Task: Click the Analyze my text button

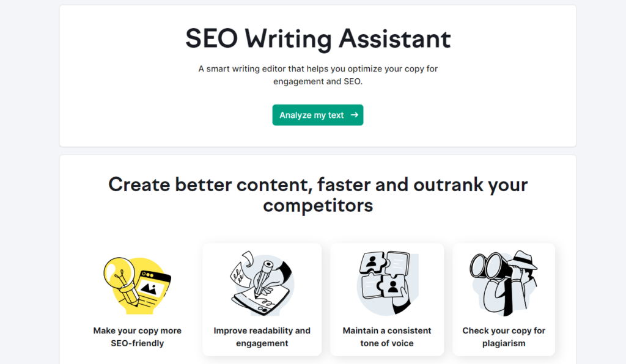Action: tap(317, 115)
